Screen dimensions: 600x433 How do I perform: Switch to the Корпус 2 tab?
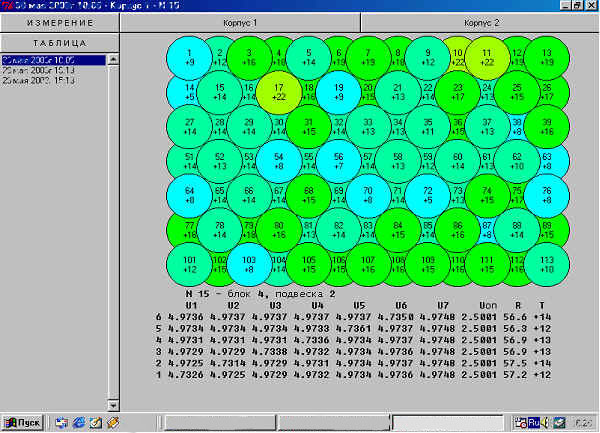point(481,23)
